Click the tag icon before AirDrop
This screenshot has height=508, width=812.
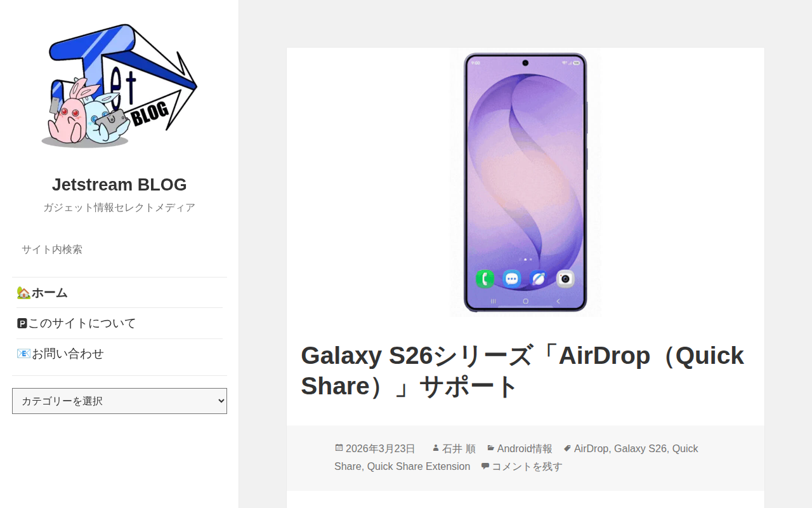click(x=568, y=448)
